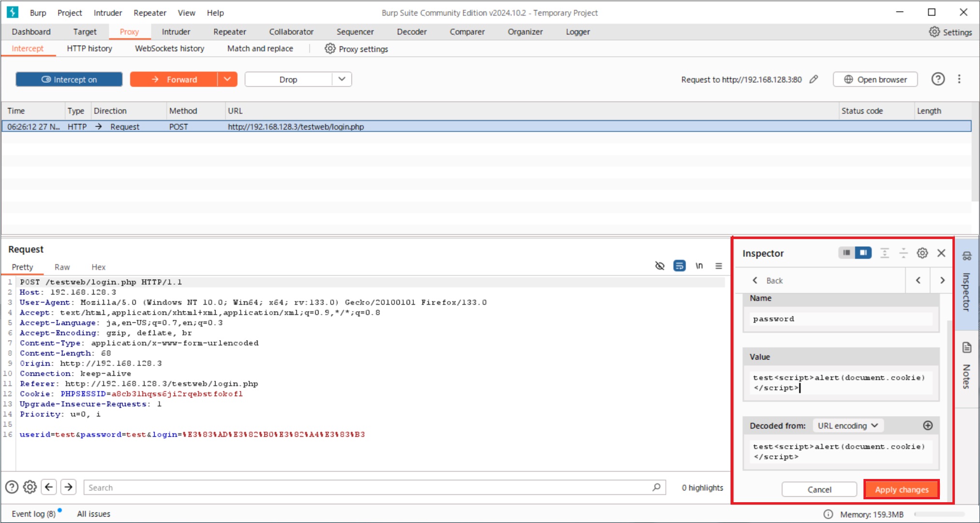Open the Burp menu
Image resolution: width=980 pixels, height=523 pixels.
[x=38, y=13]
